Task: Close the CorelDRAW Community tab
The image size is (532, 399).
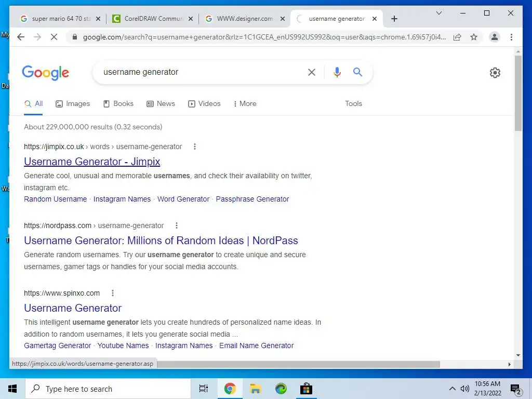Action: [x=191, y=19]
